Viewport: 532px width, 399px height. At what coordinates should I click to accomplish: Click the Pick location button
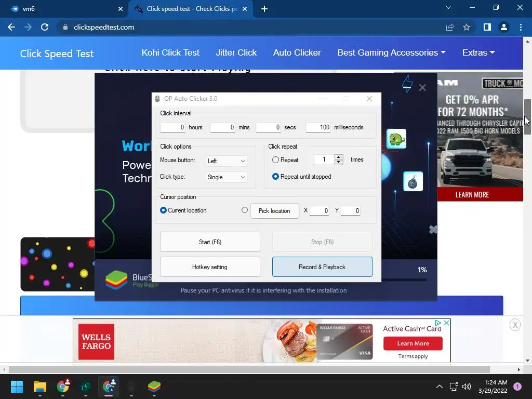coord(274,211)
